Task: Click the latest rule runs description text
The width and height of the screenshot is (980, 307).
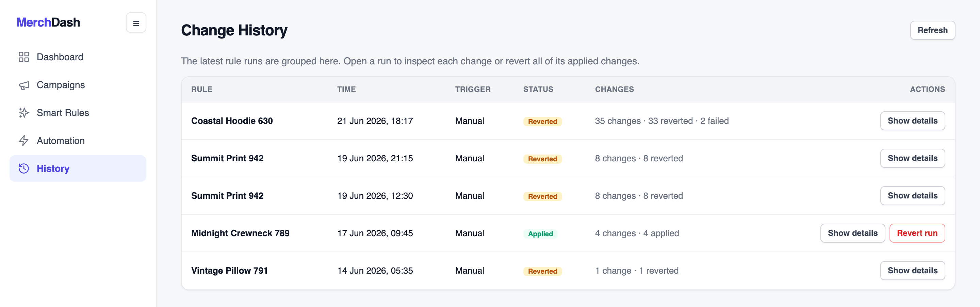Action: coord(410,61)
